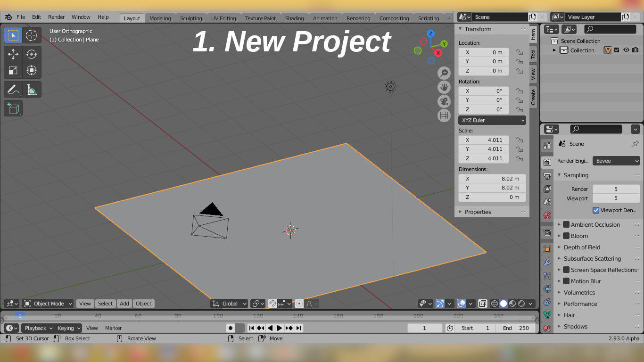Enable the Ambient Occlusion checkbox
Screen dimensions: 644x362
[x=566, y=225]
